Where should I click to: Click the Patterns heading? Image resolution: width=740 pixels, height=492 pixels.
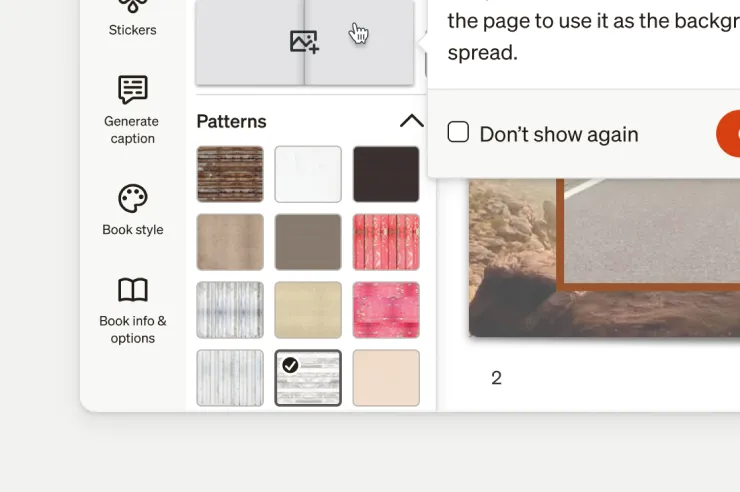231,121
